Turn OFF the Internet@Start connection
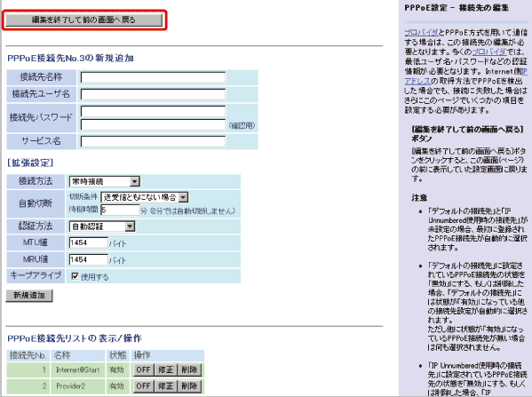Image resolution: width=532 pixels, height=397 pixels. coord(143,369)
